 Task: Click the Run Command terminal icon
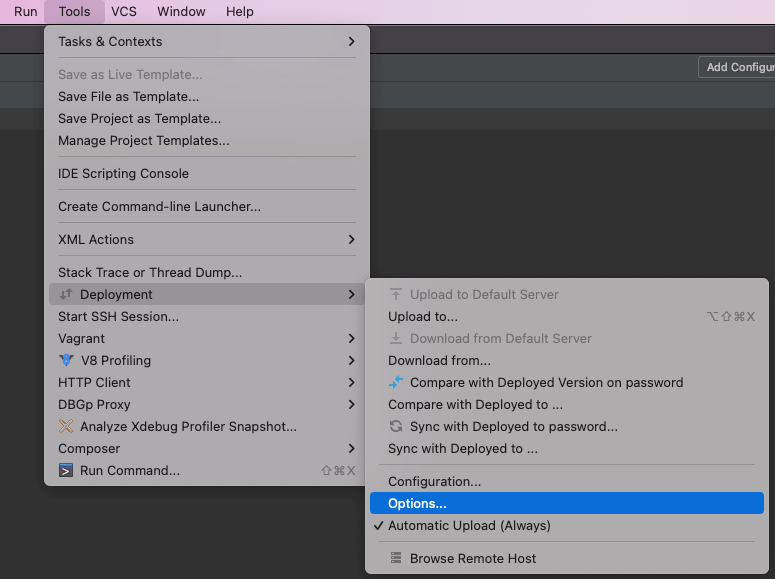tap(66, 471)
